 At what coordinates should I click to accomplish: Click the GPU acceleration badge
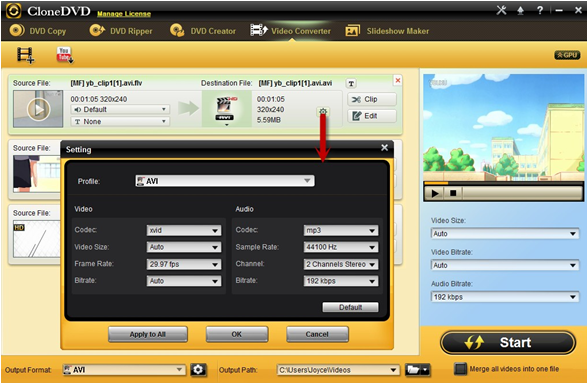[x=567, y=55]
